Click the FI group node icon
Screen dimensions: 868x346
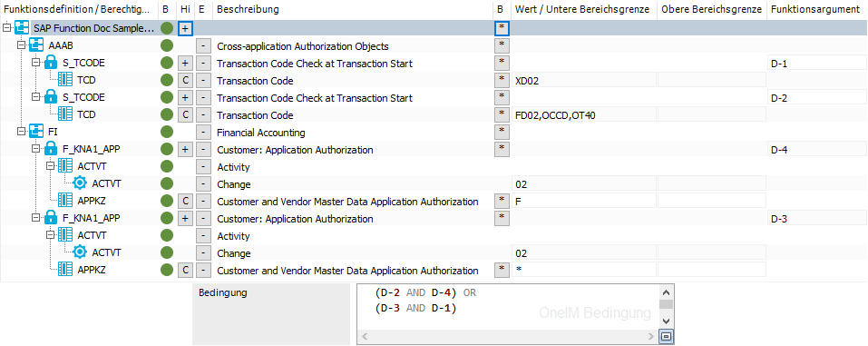(36, 132)
